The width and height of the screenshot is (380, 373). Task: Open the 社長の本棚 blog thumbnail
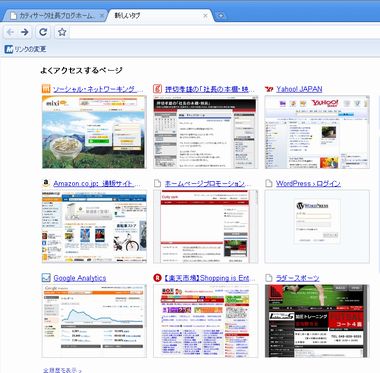[x=205, y=132]
